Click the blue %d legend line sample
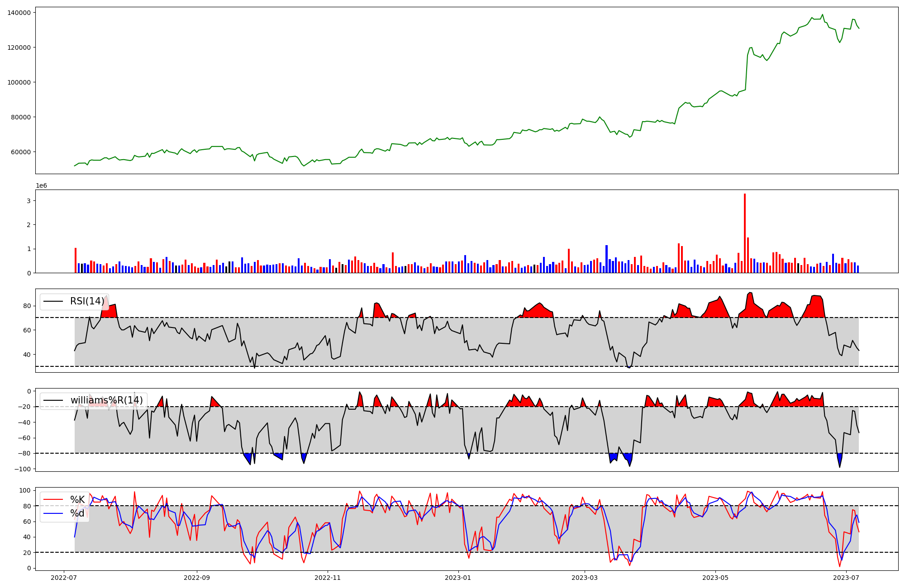Image resolution: width=905 pixels, height=588 pixels. pos(52,514)
